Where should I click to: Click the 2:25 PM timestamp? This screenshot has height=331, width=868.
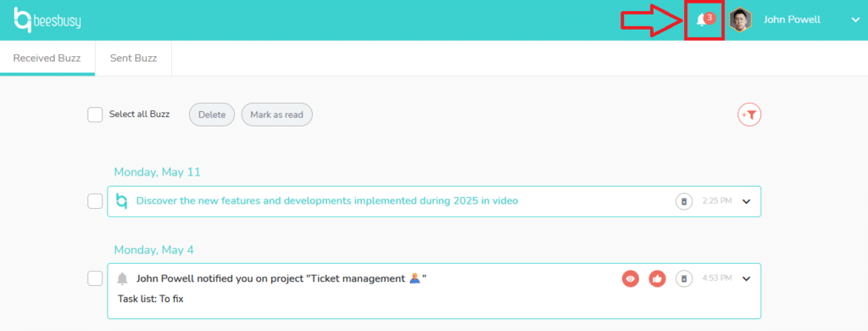click(x=717, y=200)
